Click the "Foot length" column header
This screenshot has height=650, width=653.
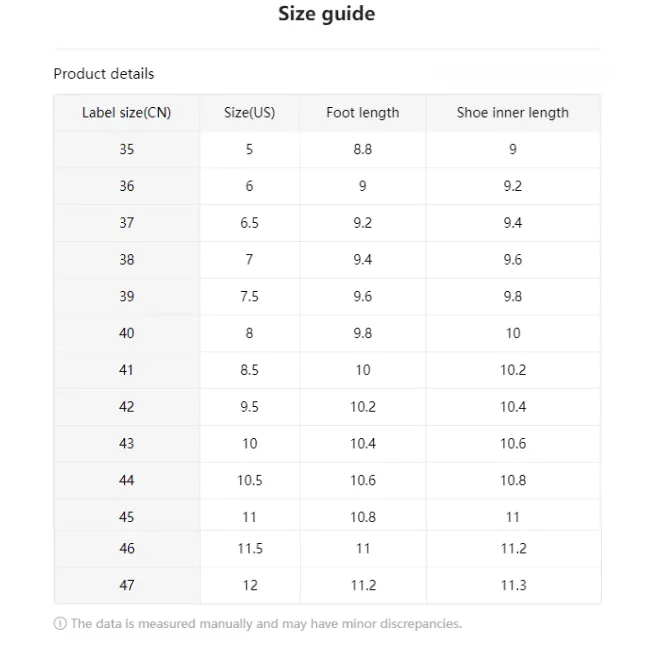(x=362, y=113)
